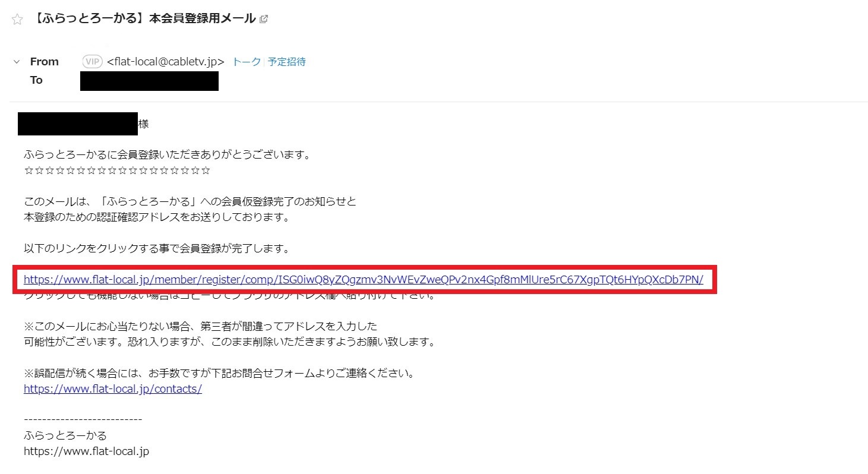The width and height of the screenshot is (868, 474).
Task: Click the VIP badge beside the sender
Action: 92,61
